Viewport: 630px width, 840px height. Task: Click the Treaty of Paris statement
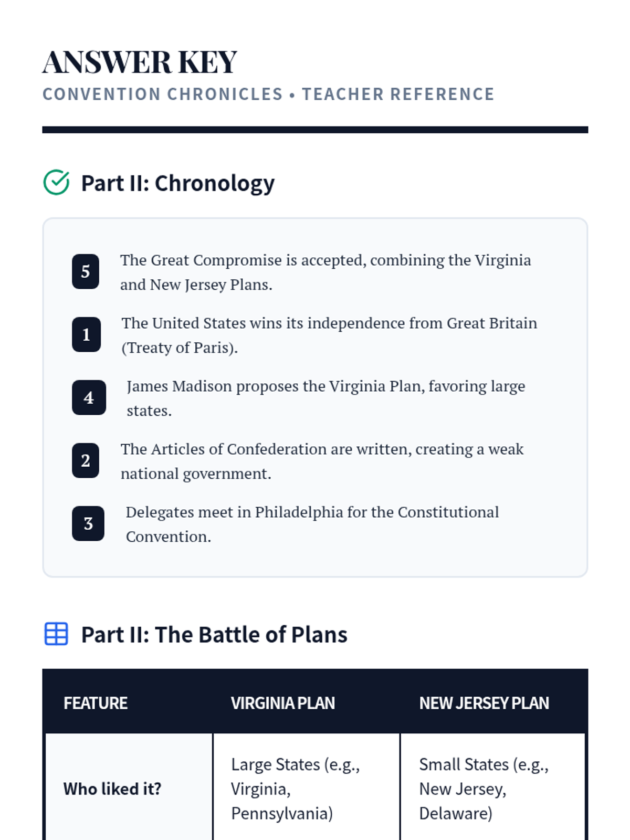click(x=329, y=335)
